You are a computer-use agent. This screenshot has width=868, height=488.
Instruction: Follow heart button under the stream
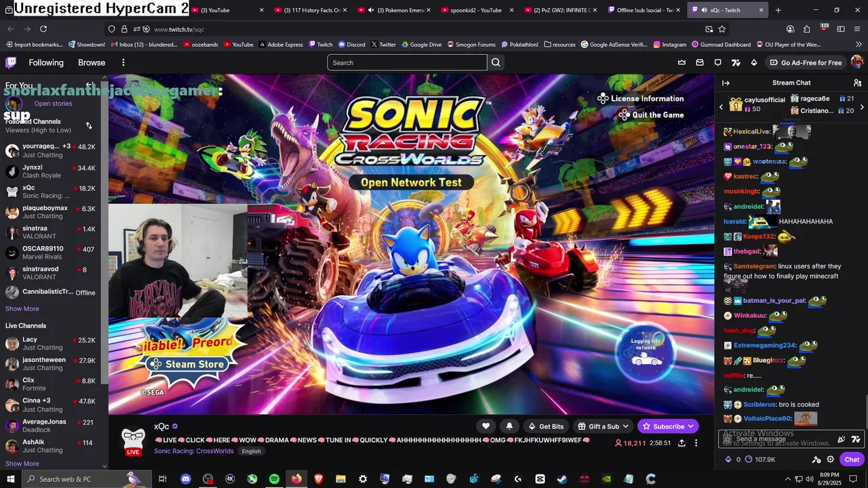(x=486, y=426)
